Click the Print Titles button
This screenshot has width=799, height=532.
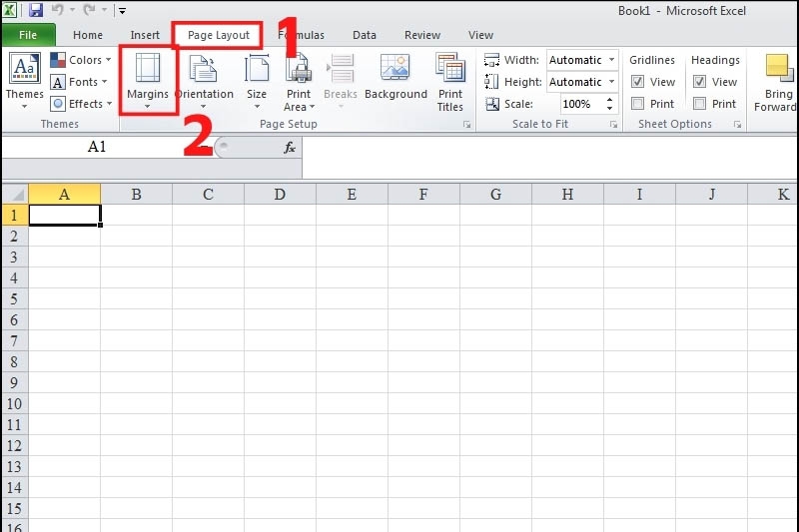click(450, 82)
